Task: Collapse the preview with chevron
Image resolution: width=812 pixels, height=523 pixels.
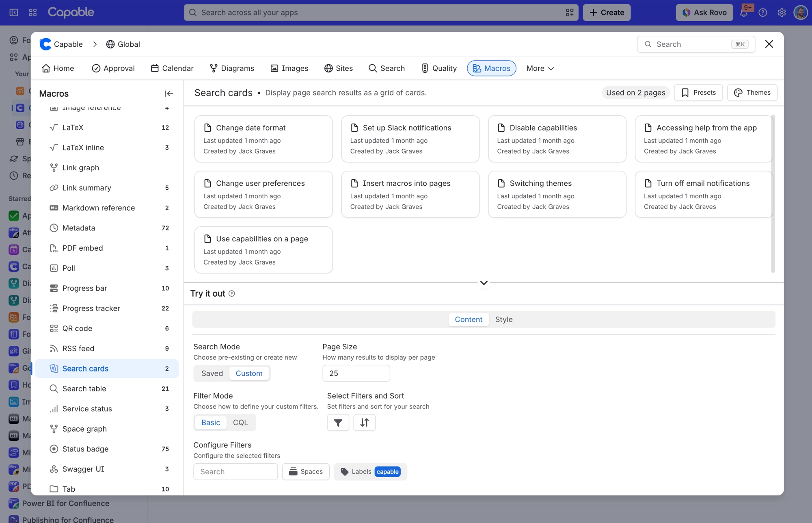Action: point(484,283)
